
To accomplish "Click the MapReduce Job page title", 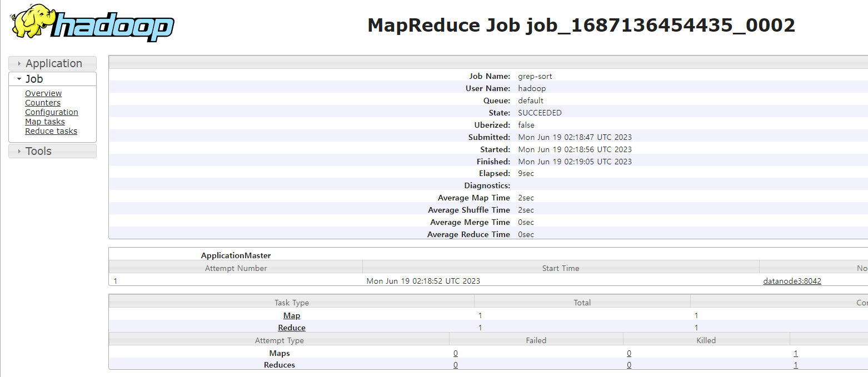I will [581, 26].
